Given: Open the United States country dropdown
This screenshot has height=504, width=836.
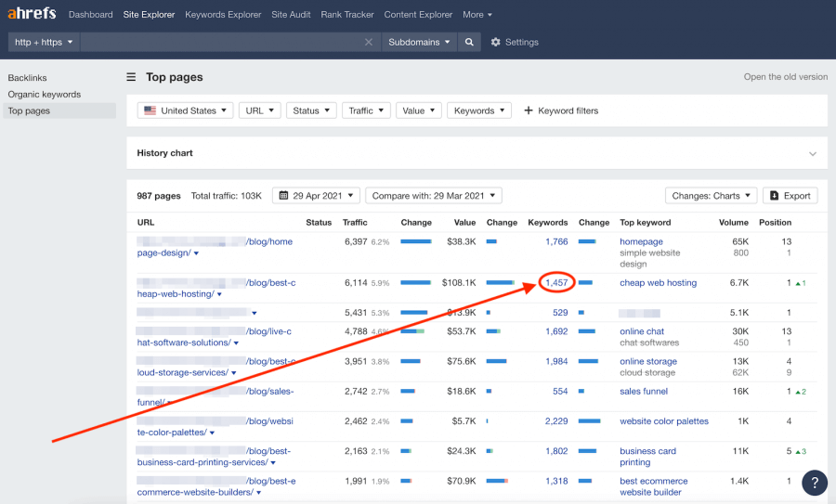Looking at the screenshot, I should click(x=185, y=110).
